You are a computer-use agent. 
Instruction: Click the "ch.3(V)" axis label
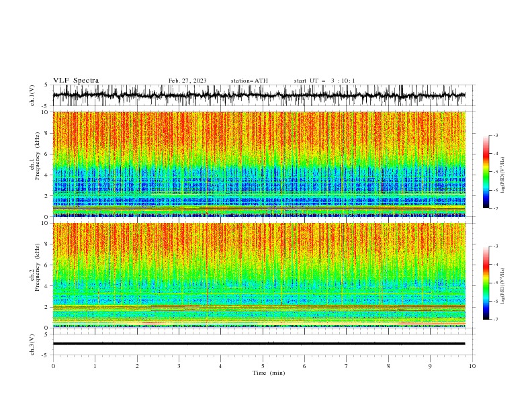pos(32,345)
